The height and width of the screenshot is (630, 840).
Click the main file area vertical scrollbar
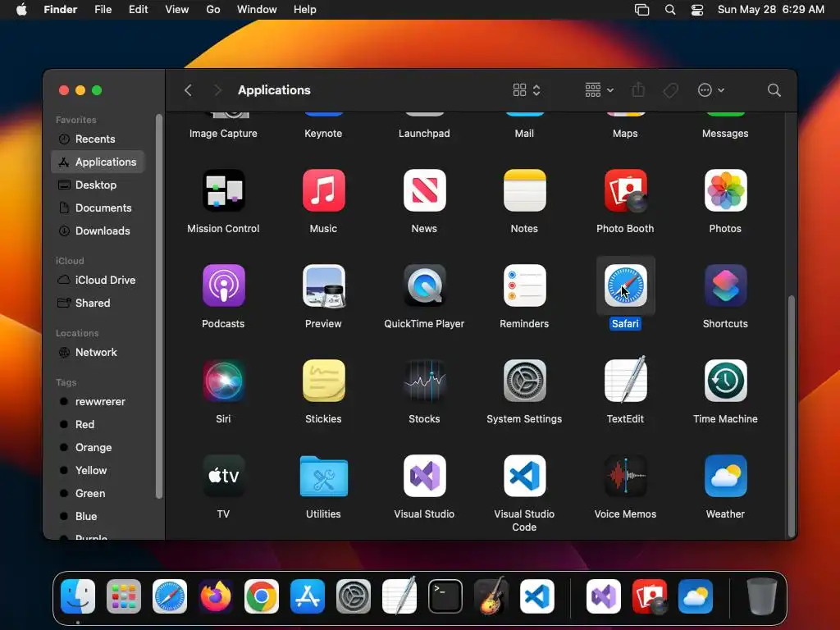[792, 416]
